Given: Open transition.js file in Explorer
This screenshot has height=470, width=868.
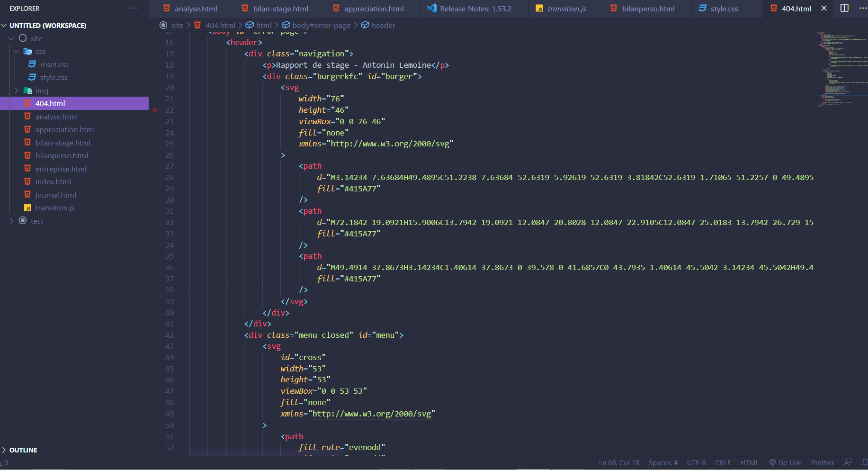Looking at the screenshot, I should click(x=54, y=208).
